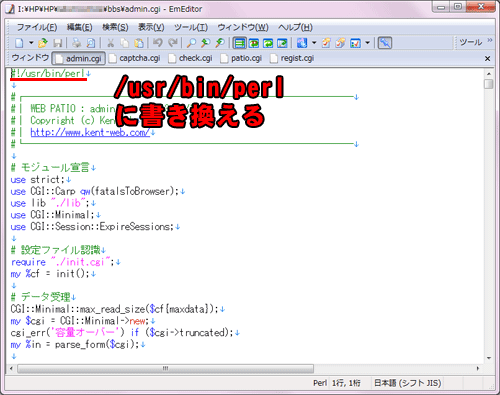Toggle the No Wrap mode button
Image resolution: width=500 pixels, height=395 pixels.
tap(239, 43)
